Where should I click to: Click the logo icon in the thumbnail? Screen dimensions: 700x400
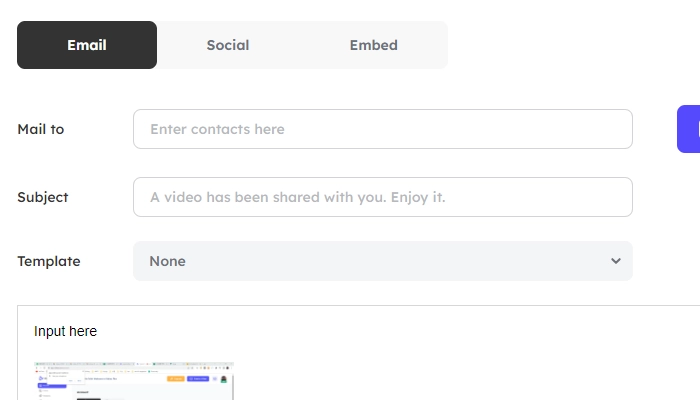(41, 378)
